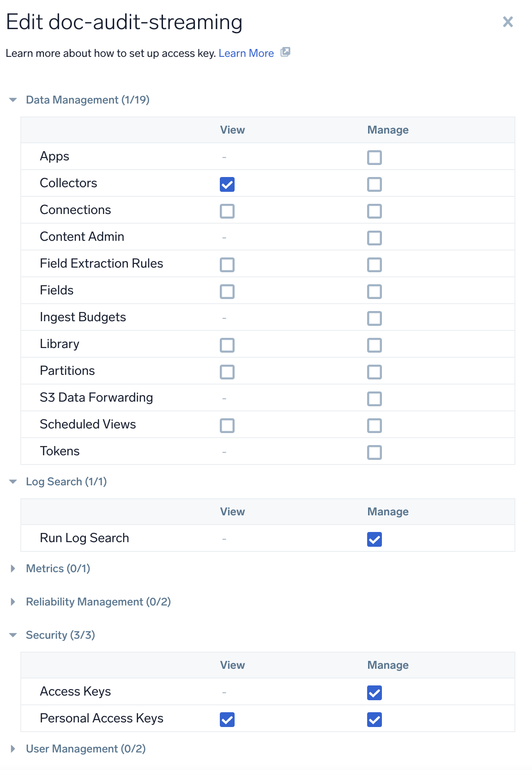Check the Library View checkbox
532x770 pixels.
coord(227,345)
